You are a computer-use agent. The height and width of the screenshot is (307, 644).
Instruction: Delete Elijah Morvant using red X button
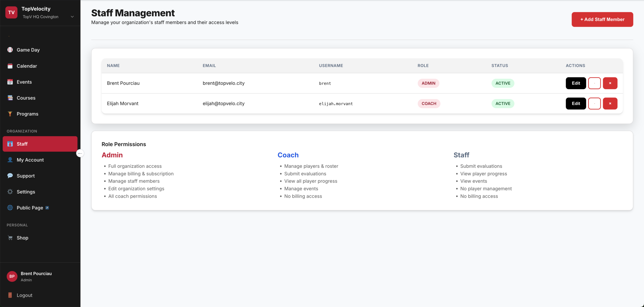point(610,104)
